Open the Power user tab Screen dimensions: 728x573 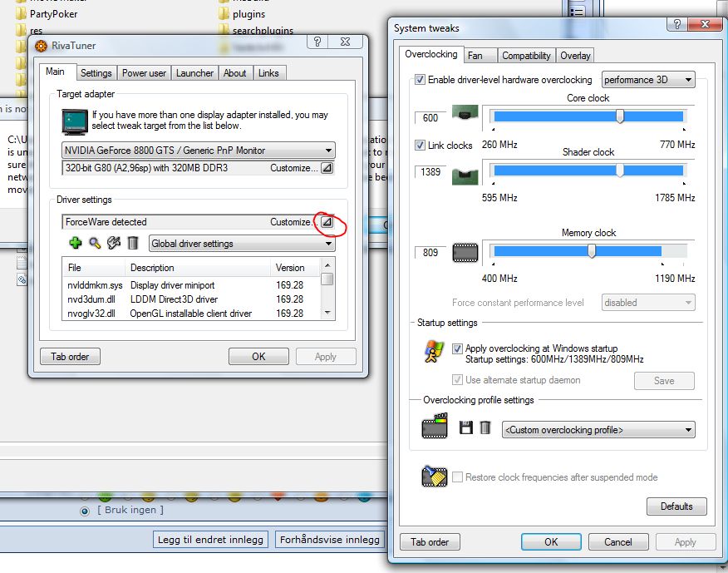click(144, 73)
